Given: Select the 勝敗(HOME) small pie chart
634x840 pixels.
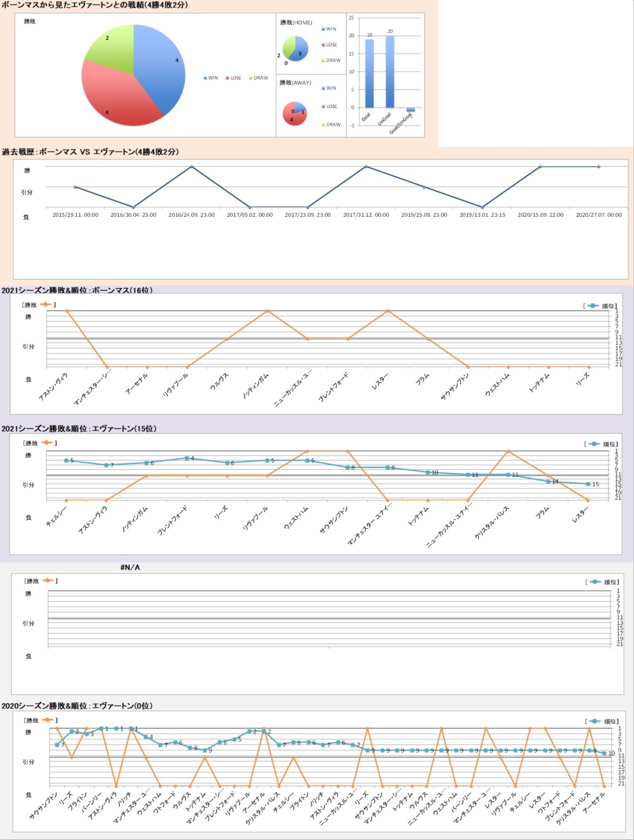Looking at the screenshot, I should coord(295,49).
